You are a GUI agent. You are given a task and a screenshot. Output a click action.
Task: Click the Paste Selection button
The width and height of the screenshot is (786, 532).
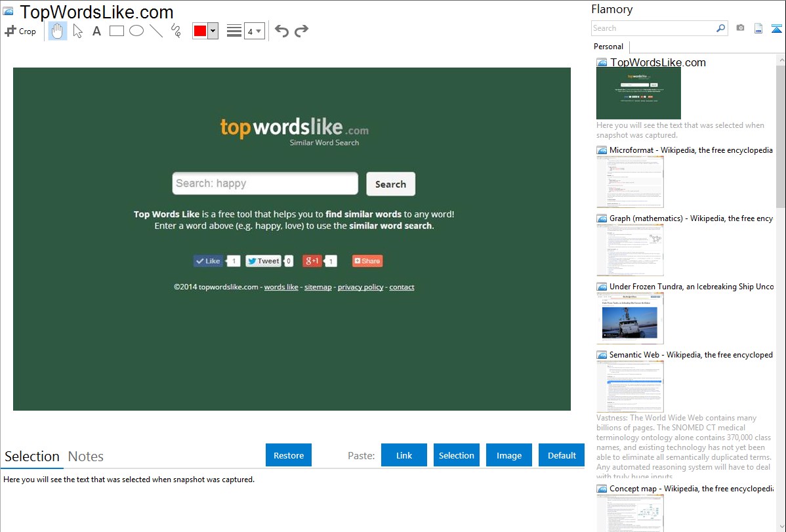tap(457, 455)
